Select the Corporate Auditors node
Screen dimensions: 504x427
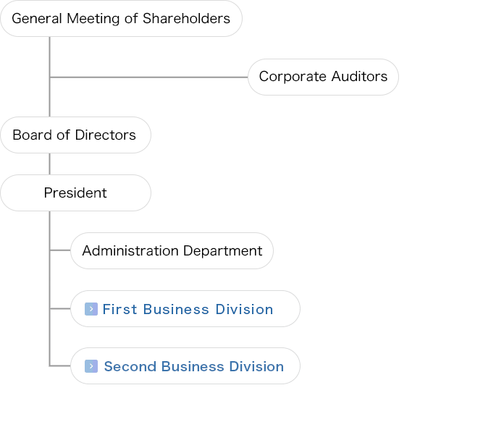[323, 77]
